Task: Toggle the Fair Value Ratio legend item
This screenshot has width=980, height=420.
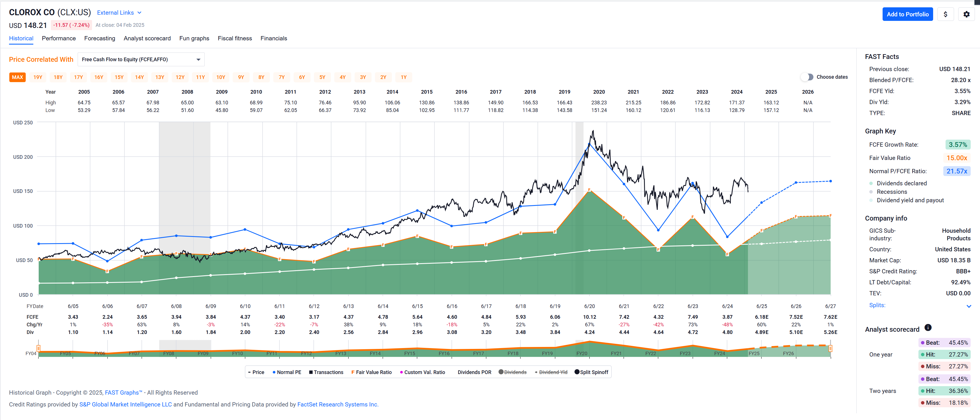Action: point(371,372)
